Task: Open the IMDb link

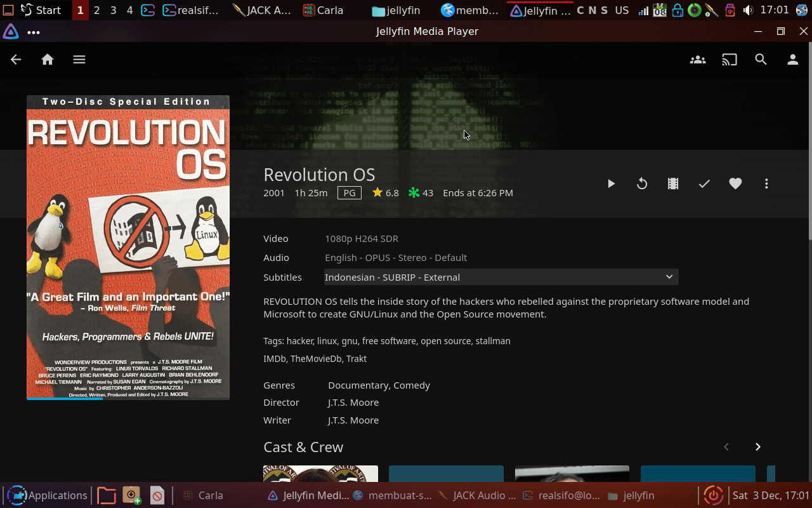Action: coord(275,359)
